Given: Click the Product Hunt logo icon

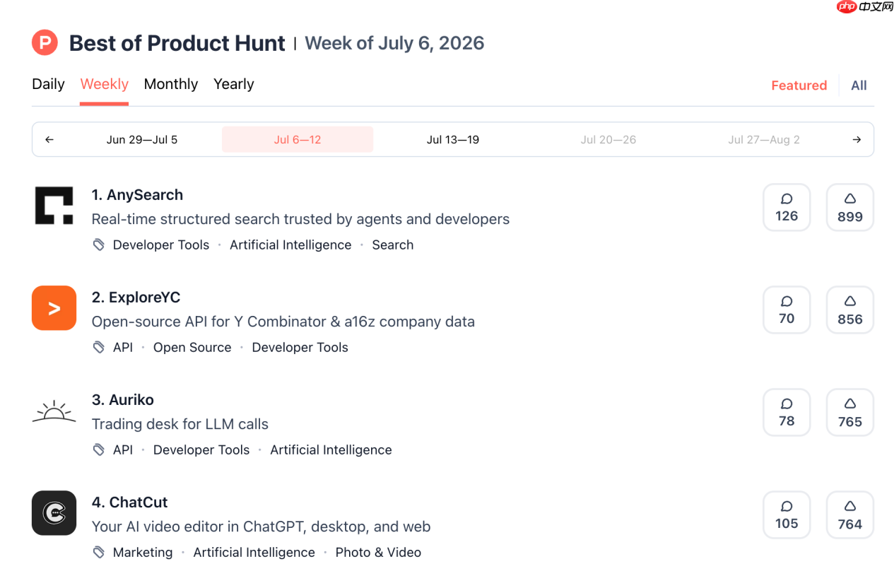Looking at the screenshot, I should click(45, 42).
